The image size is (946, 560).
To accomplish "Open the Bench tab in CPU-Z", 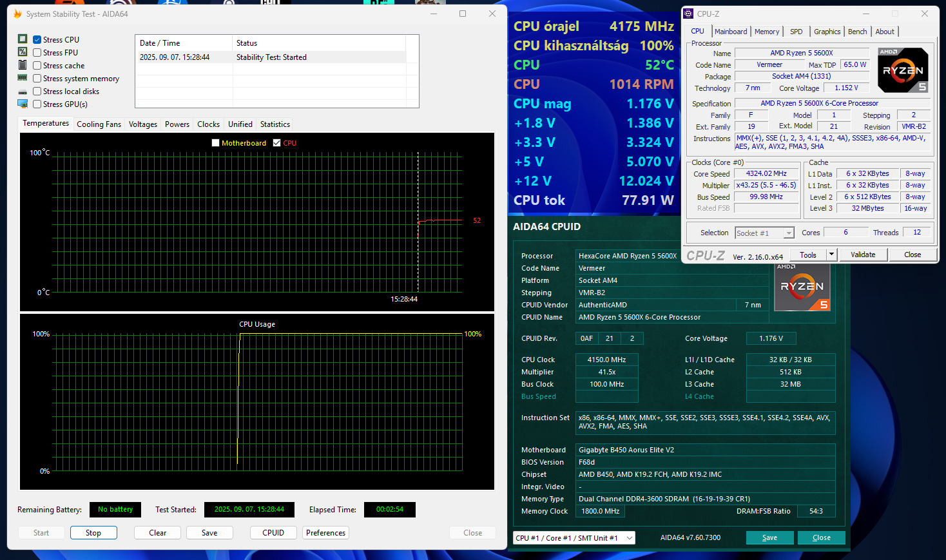I will (857, 32).
